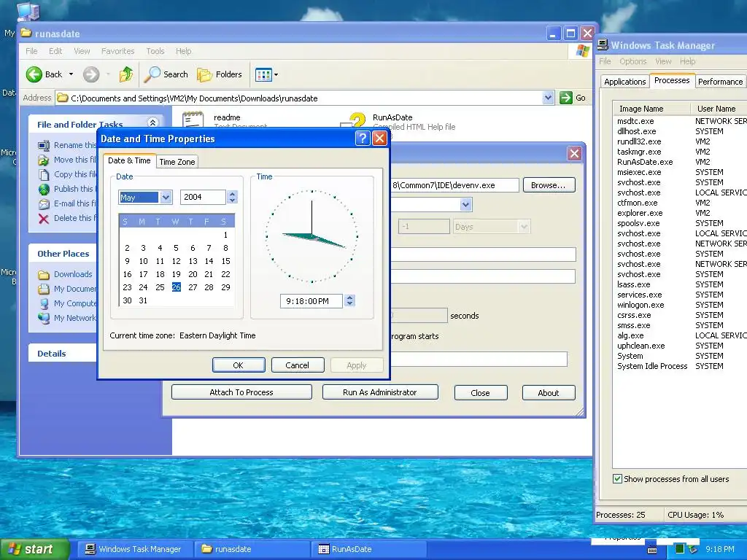The height and width of the screenshot is (560, 747).
Task: Open the File menu in Explorer
Action: [x=31, y=51]
